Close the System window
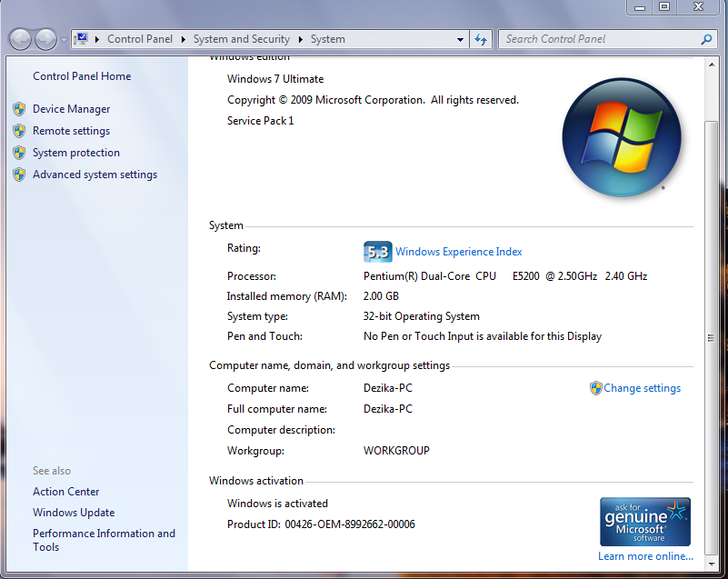 coord(698,7)
